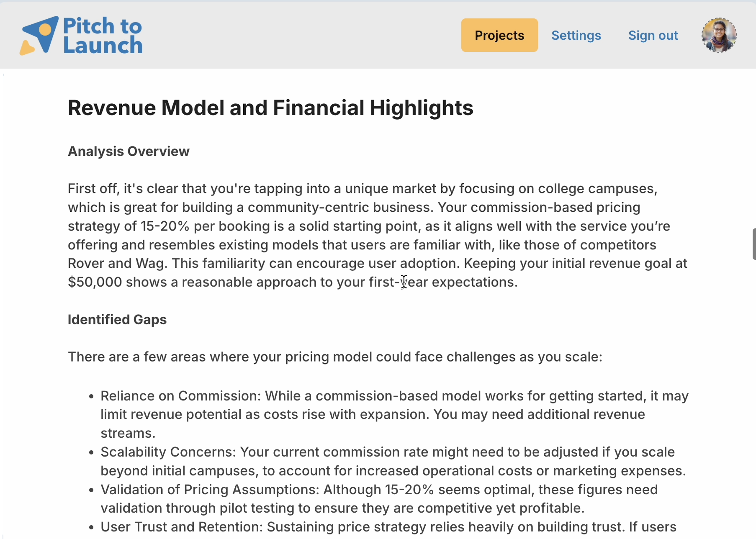This screenshot has height=539, width=756.
Task: Click the competitor names Rover and Wag
Action: click(117, 264)
